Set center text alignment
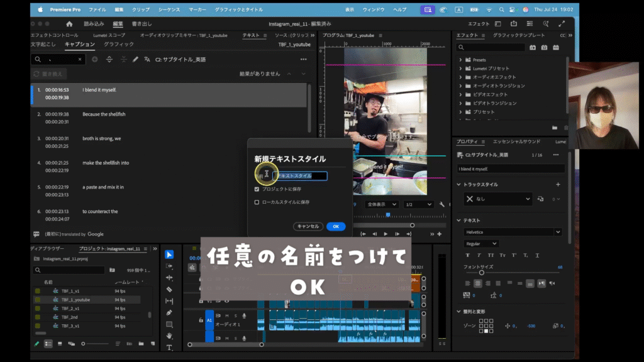Screen dimensions: 644x362 coord(478,283)
